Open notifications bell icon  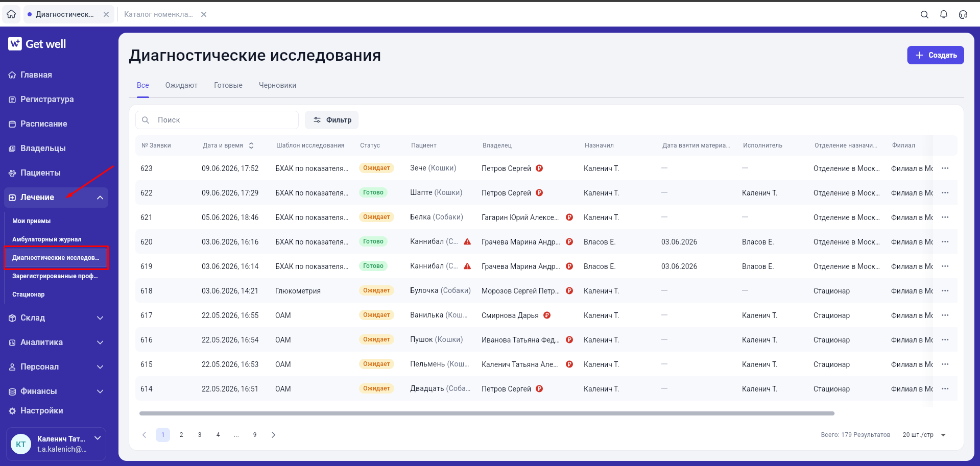tap(944, 14)
